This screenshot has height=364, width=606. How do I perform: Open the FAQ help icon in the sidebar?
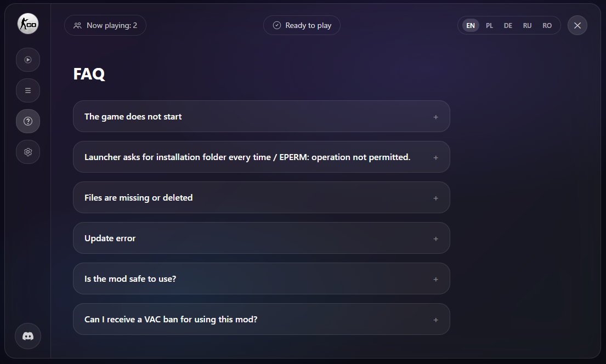pyautogui.click(x=28, y=121)
